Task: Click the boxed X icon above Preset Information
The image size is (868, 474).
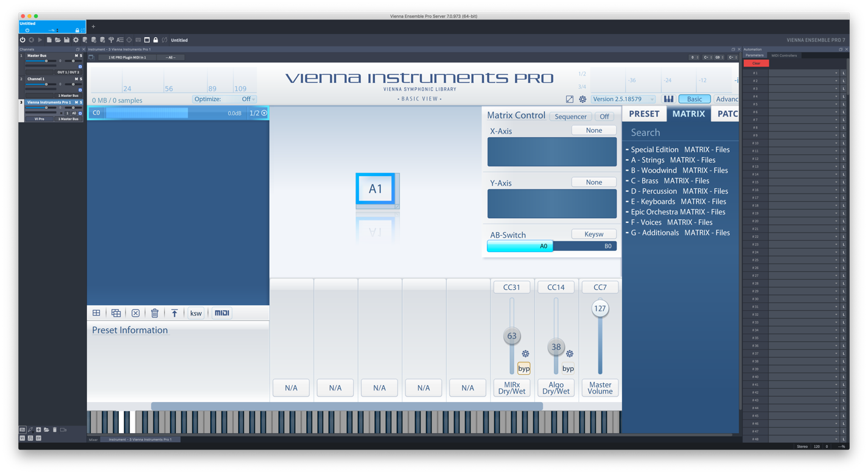Action: coord(136,313)
